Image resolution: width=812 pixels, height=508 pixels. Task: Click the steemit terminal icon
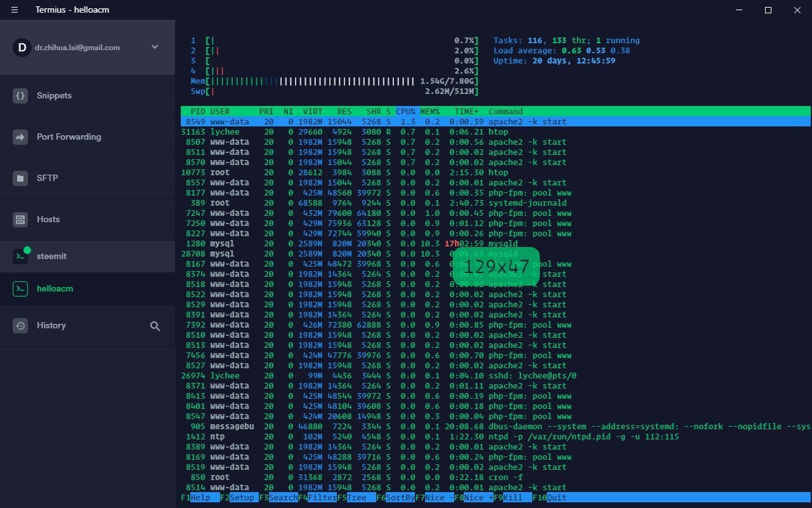point(20,256)
